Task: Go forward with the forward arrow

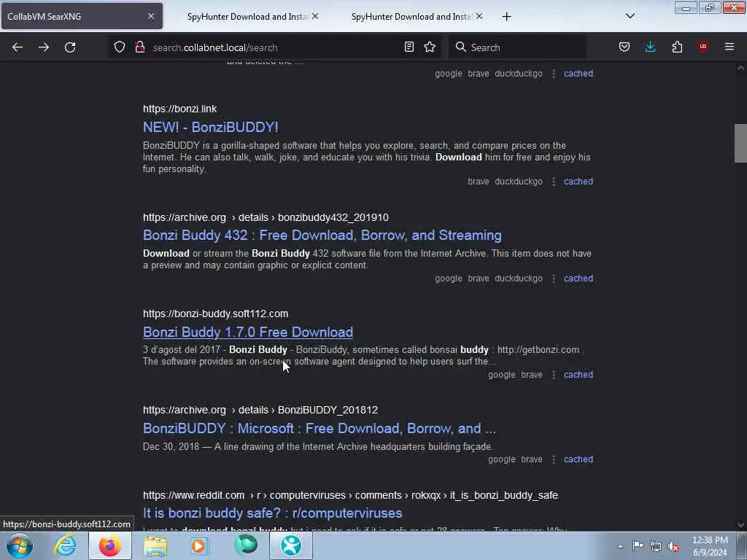Action: 43,47
